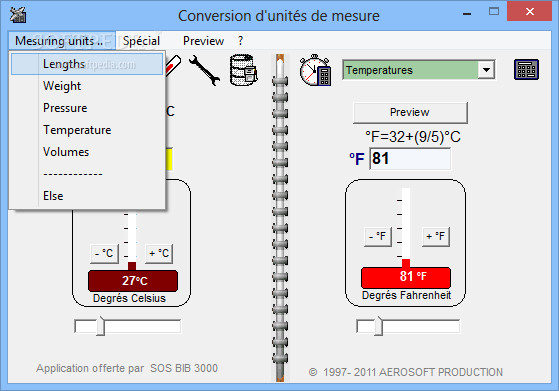Increase Celsius with + °C button
The image size is (559, 391).
[159, 253]
